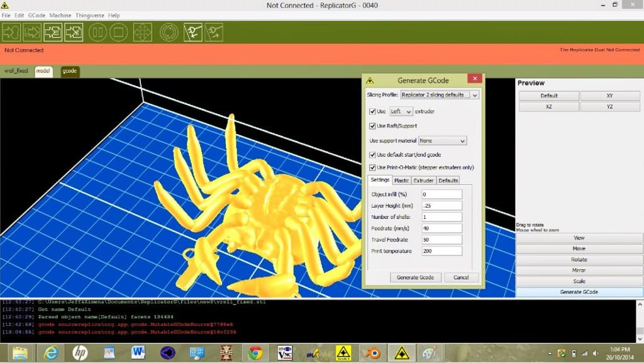Open the Left extruder dropdown
This screenshot has height=363, width=644.
[401, 111]
